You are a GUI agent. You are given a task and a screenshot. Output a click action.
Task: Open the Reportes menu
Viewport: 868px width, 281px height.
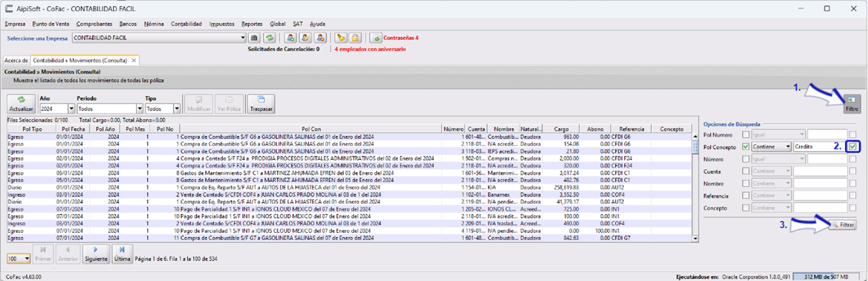point(252,24)
